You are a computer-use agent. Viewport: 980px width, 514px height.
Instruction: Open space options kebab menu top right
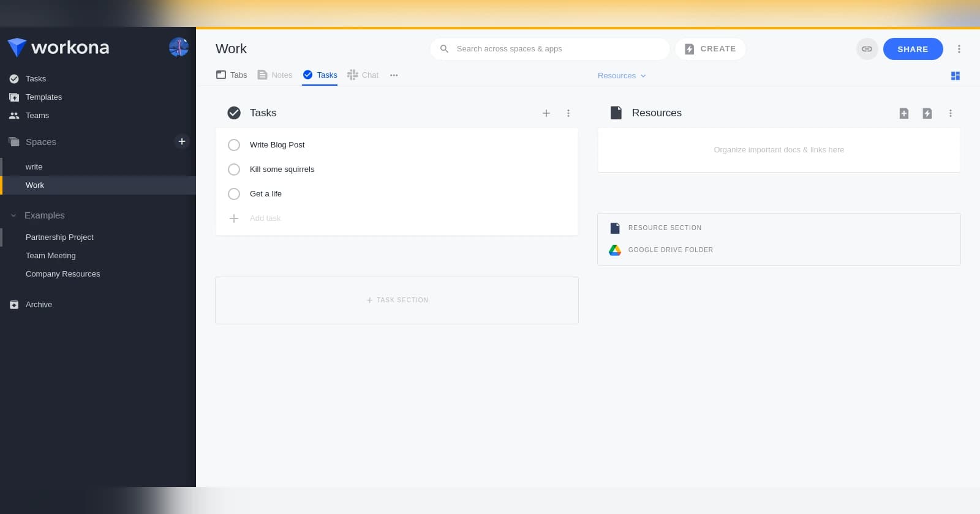(959, 49)
